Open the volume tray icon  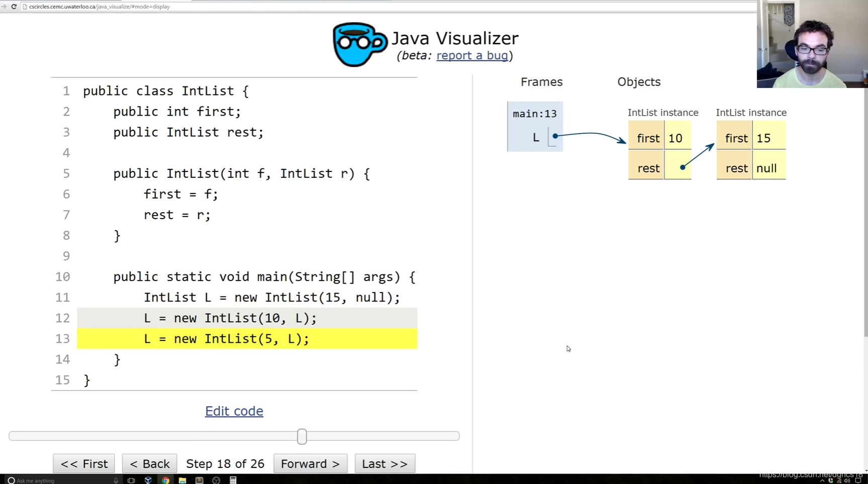coord(847,481)
